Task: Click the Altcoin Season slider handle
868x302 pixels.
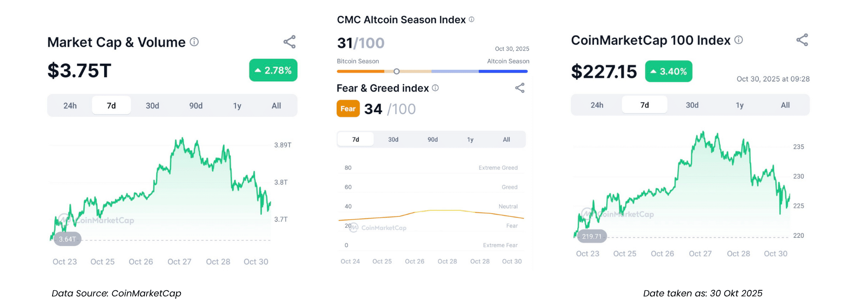Action: (396, 71)
